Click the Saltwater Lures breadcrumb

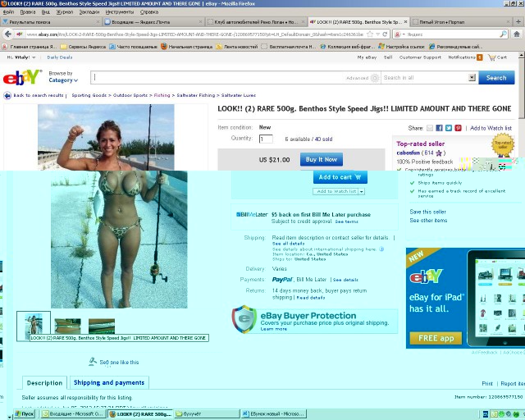click(x=239, y=95)
